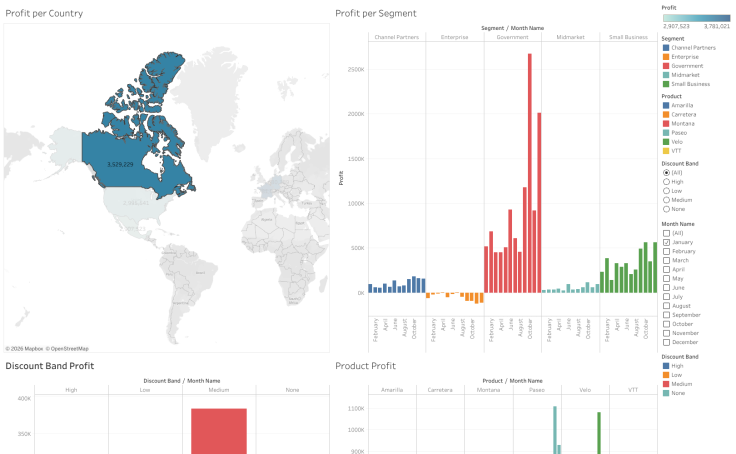The width and height of the screenshot is (736, 454).
Task: Select the Paseo swatch in the Product legend
Action: 666,132
